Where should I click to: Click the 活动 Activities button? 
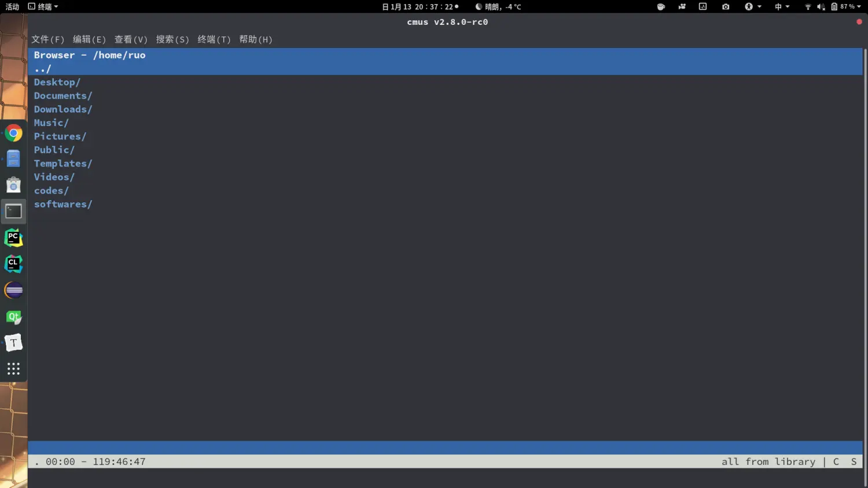click(12, 7)
